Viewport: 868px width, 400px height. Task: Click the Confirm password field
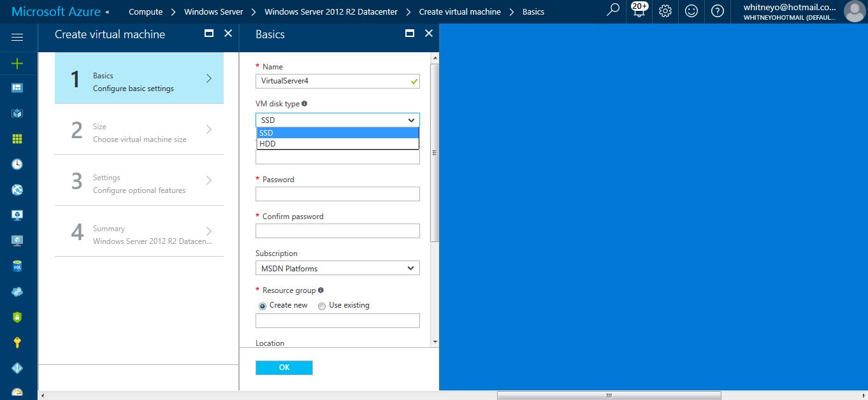338,231
